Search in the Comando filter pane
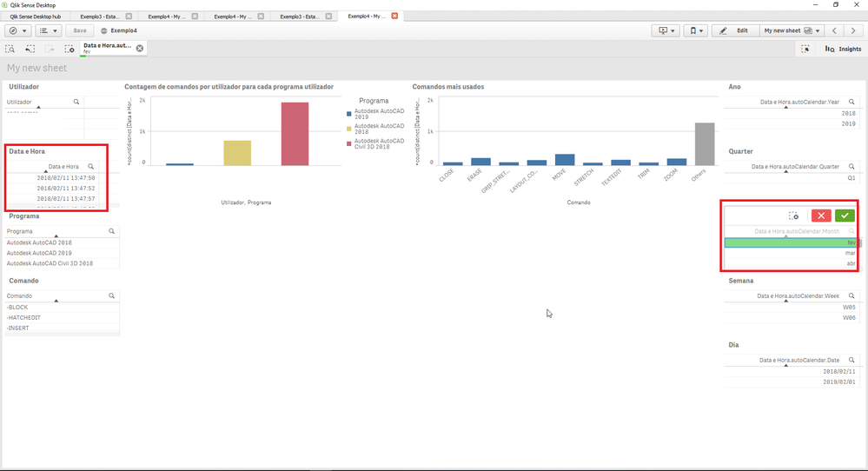The height and width of the screenshot is (471, 868). tap(112, 296)
